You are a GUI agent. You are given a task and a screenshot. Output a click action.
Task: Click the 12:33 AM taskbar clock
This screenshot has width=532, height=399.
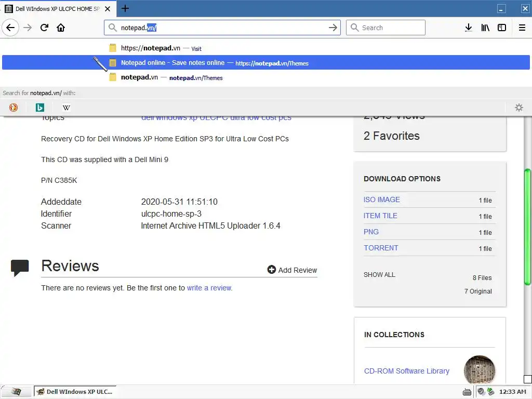click(x=513, y=392)
